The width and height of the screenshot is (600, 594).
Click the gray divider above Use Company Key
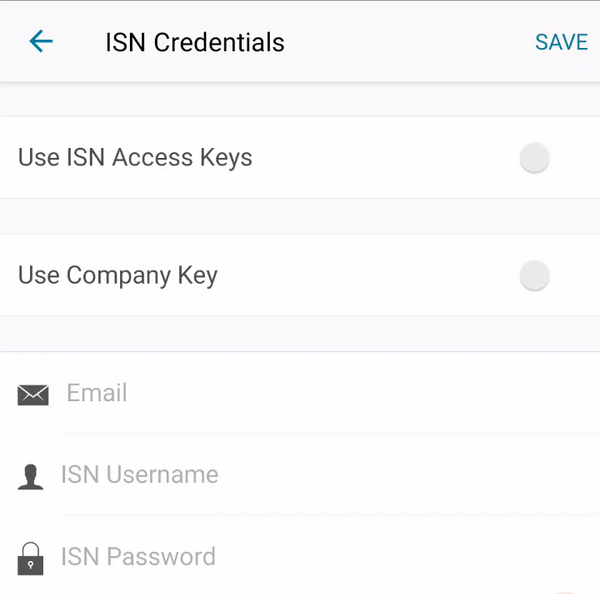tap(300, 216)
